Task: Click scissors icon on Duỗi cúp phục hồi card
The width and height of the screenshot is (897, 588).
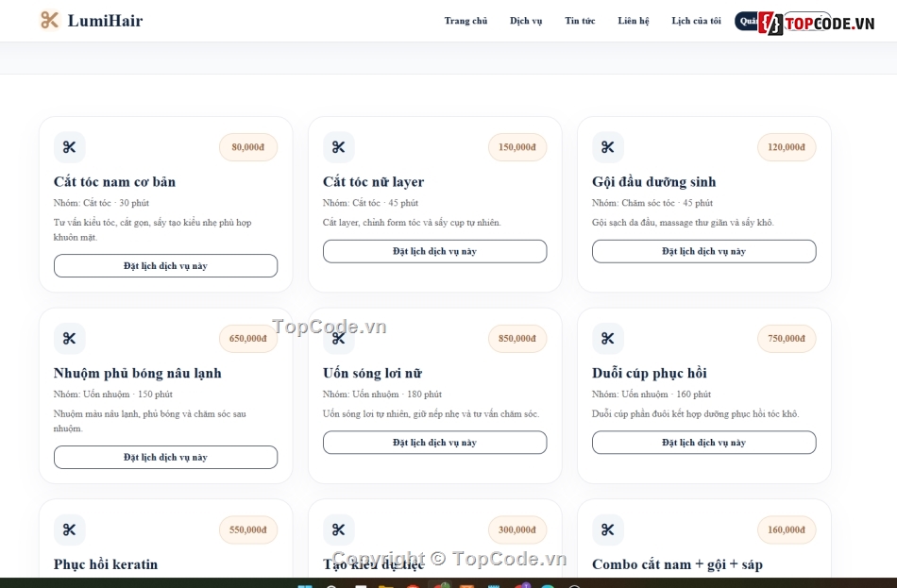Action: point(607,339)
